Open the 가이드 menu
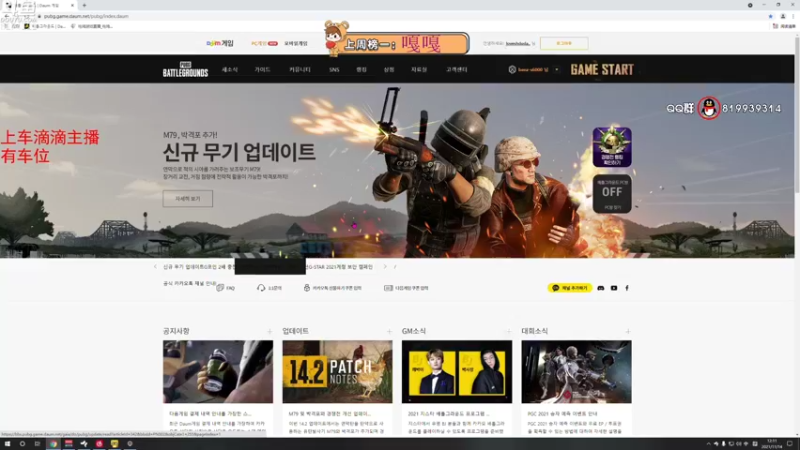 262,69
